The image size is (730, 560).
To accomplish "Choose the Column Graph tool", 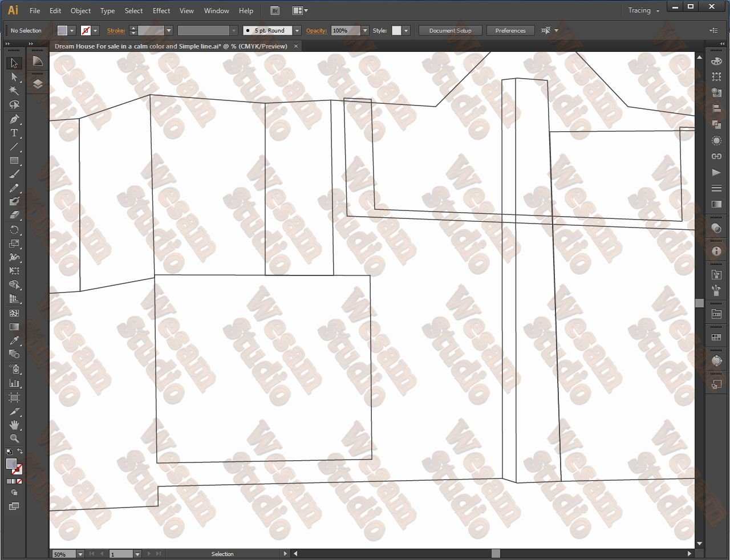I will [14, 383].
